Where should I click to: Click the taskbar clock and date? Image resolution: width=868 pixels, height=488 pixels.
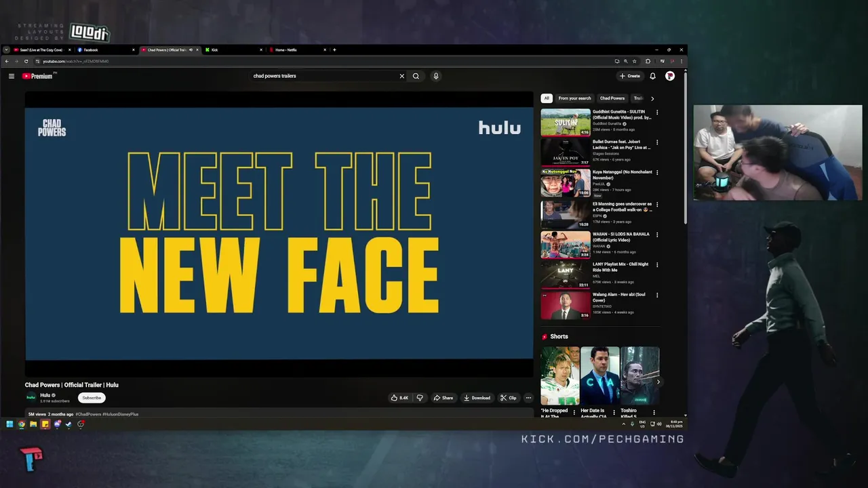[x=675, y=424]
